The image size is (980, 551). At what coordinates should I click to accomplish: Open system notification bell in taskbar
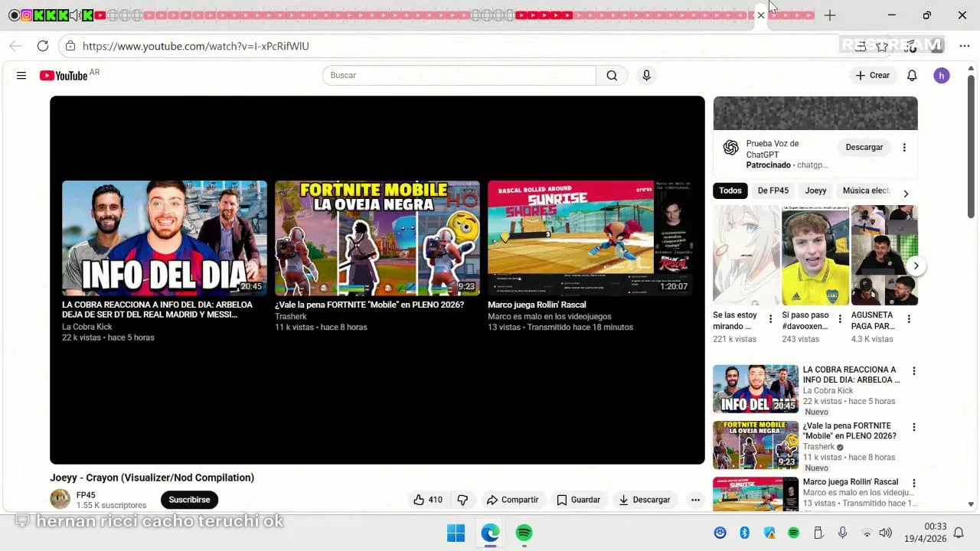point(958,533)
